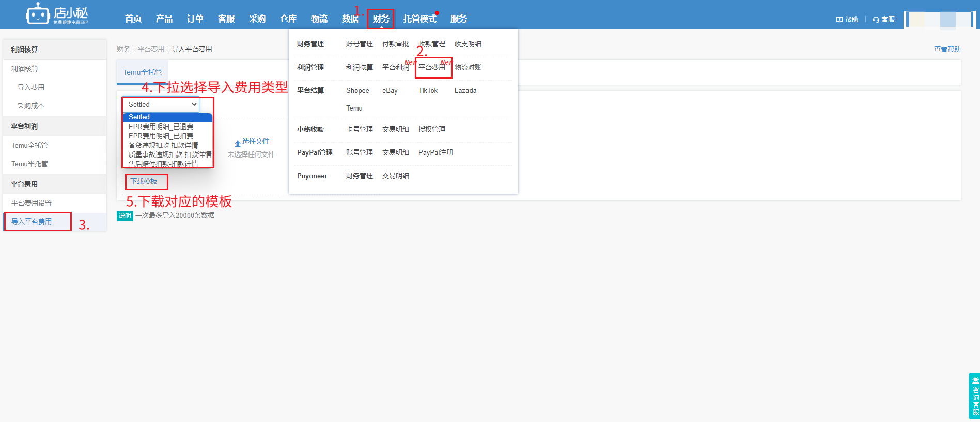Choose EPR费用明细_已扣费 option

[167, 136]
